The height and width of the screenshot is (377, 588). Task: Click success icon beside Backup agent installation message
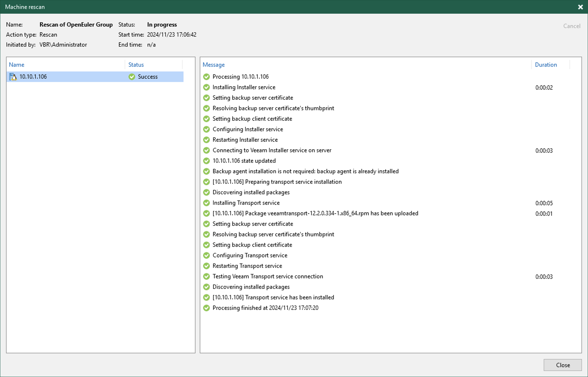[x=206, y=171]
